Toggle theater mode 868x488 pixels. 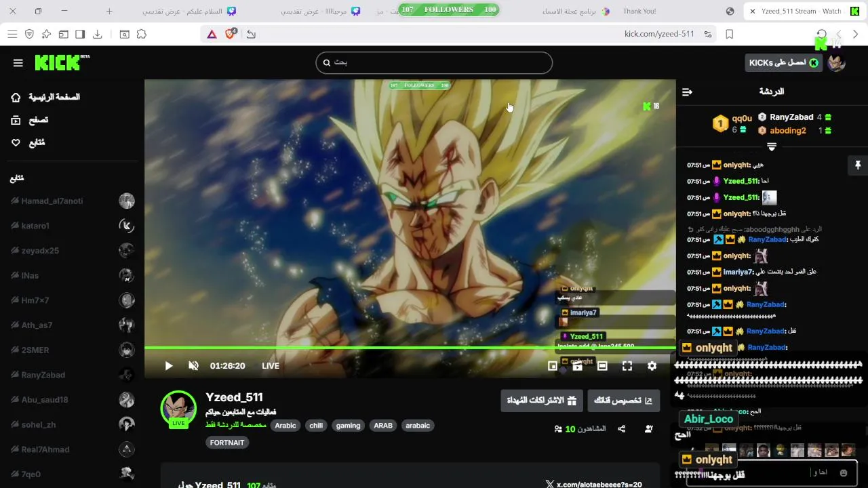pos(602,366)
